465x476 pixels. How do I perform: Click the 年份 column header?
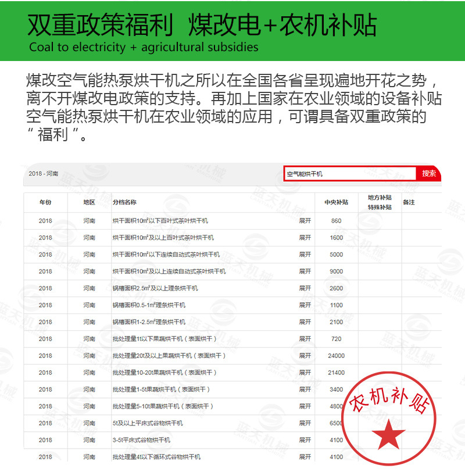[45, 202]
